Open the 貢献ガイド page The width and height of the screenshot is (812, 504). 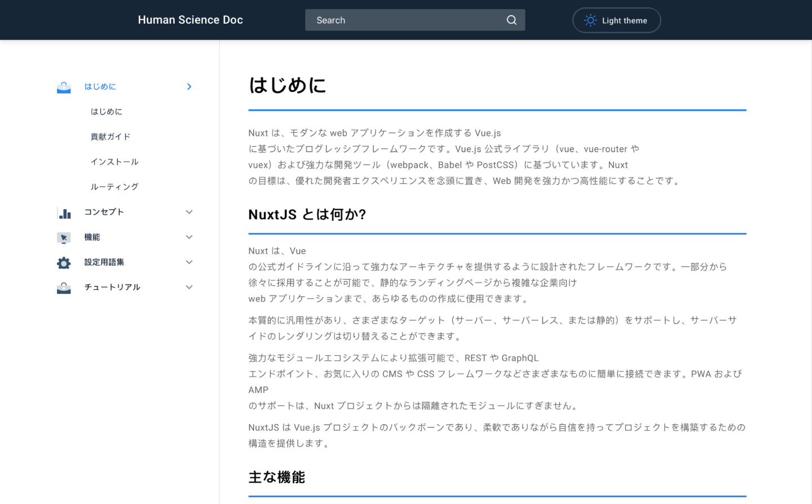click(x=111, y=136)
